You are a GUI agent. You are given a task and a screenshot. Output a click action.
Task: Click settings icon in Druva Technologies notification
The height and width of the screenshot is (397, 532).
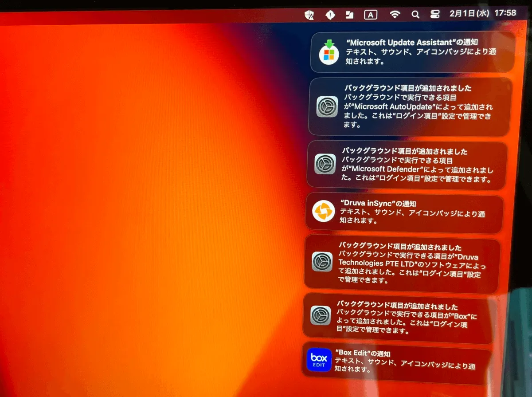(x=322, y=262)
